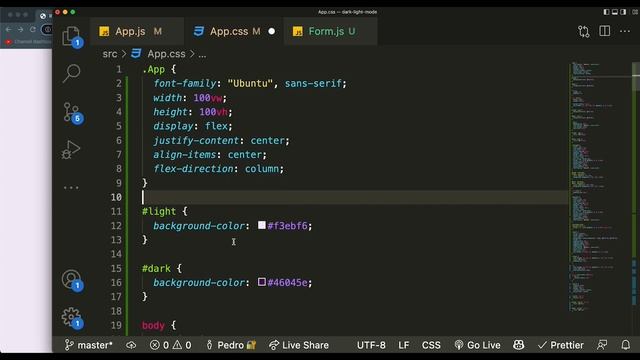The height and width of the screenshot is (360, 640).
Task: Click the Prettier status item
Action: tap(560, 345)
